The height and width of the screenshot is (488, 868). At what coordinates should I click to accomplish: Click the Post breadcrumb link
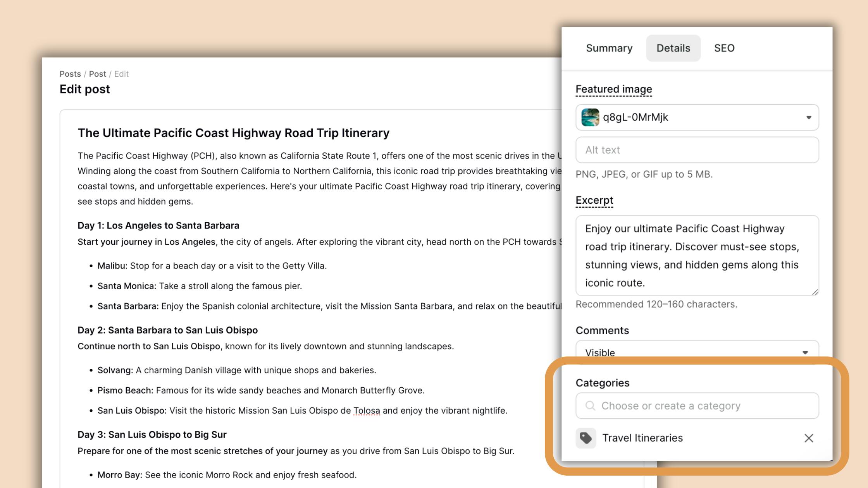click(x=97, y=74)
